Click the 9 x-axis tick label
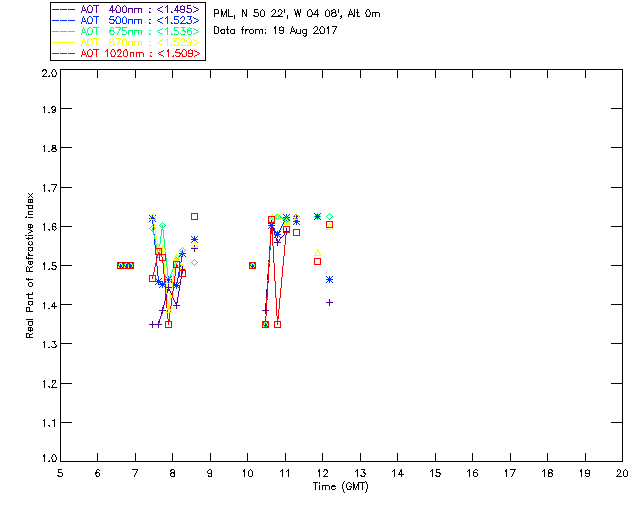 [x=210, y=473]
